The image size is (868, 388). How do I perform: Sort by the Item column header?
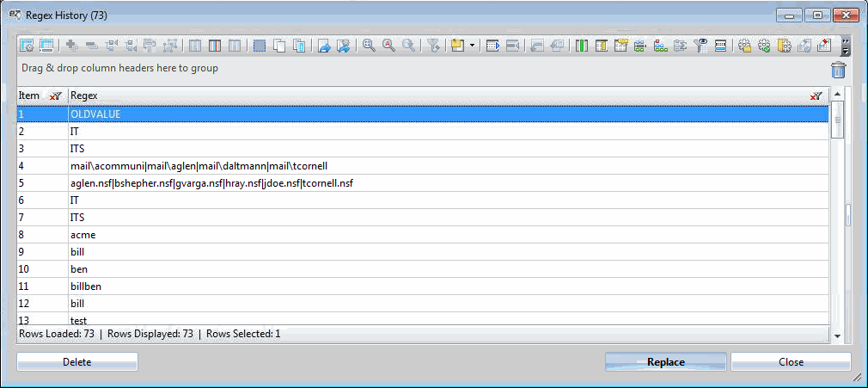click(30, 95)
